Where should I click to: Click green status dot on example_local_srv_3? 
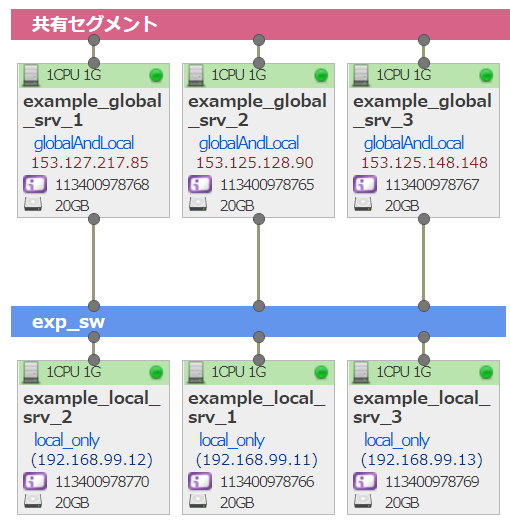pyautogui.click(x=486, y=372)
